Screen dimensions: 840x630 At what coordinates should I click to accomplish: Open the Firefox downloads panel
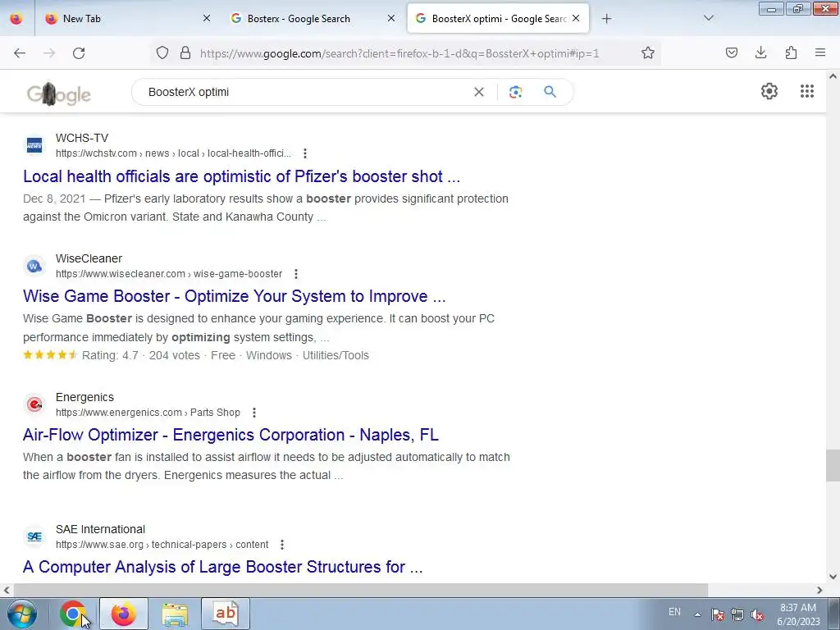click(x=760, y=52)
